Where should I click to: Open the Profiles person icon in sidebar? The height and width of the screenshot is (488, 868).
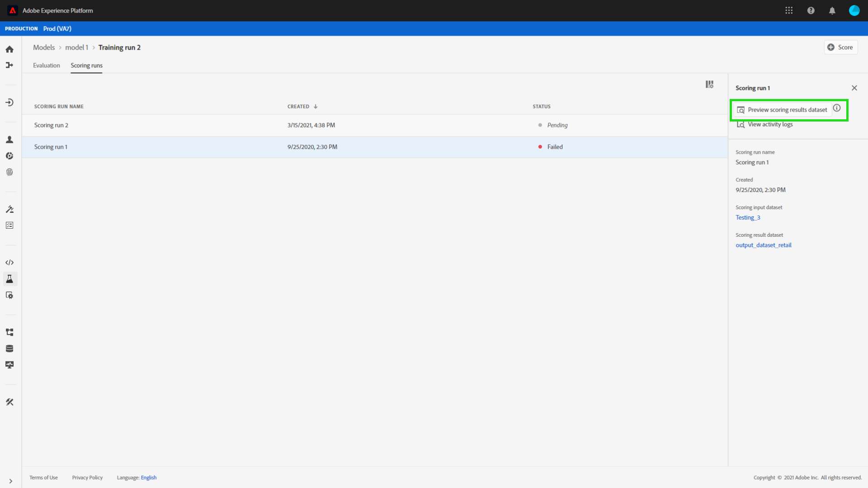click(9, 140)
